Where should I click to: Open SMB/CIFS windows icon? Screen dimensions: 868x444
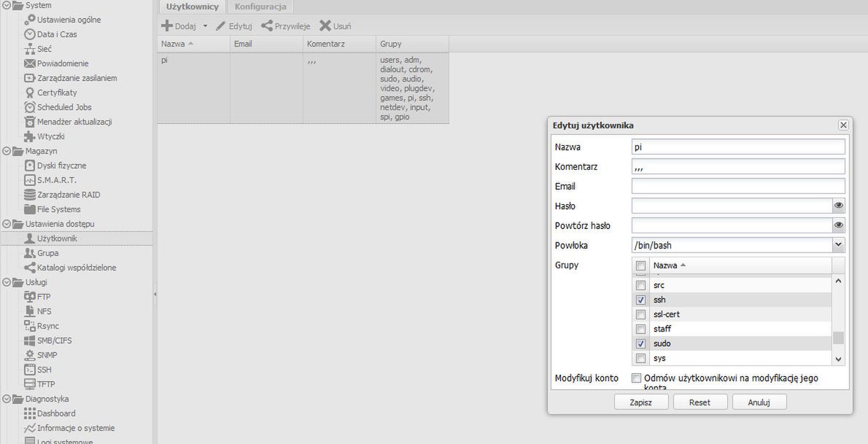(x=29, y=340)
